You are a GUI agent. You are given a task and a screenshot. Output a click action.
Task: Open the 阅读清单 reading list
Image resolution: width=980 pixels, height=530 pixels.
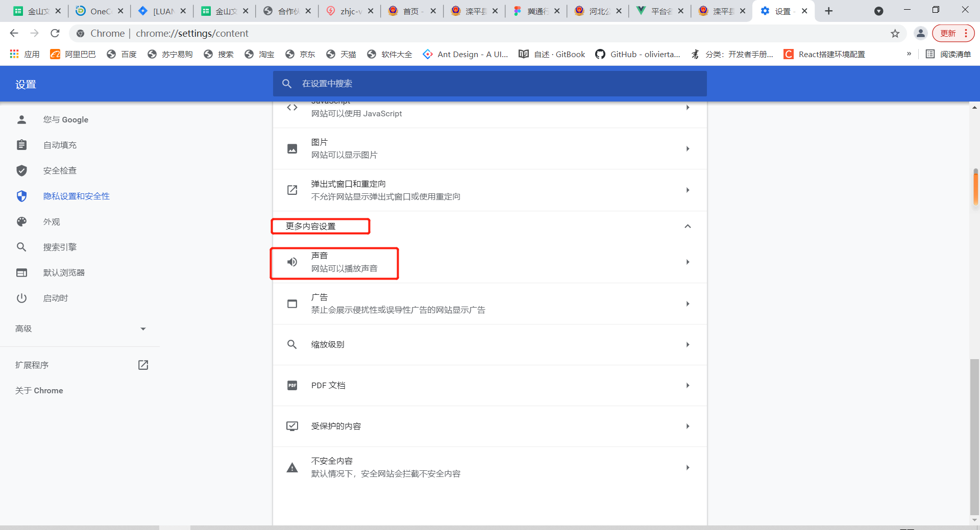948,54
